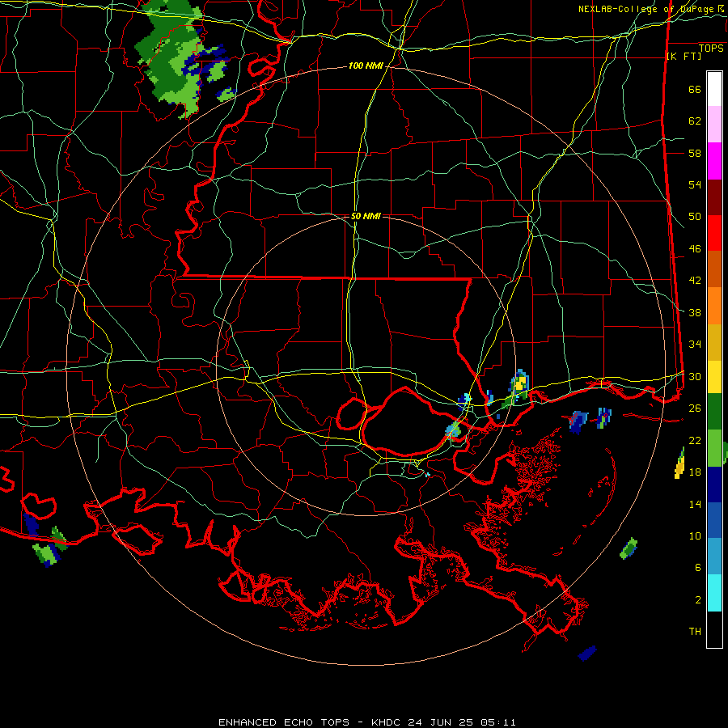Viewport: 728px width, 728px height.
Task: Click the legend value '22'
Action: (695, 440)
